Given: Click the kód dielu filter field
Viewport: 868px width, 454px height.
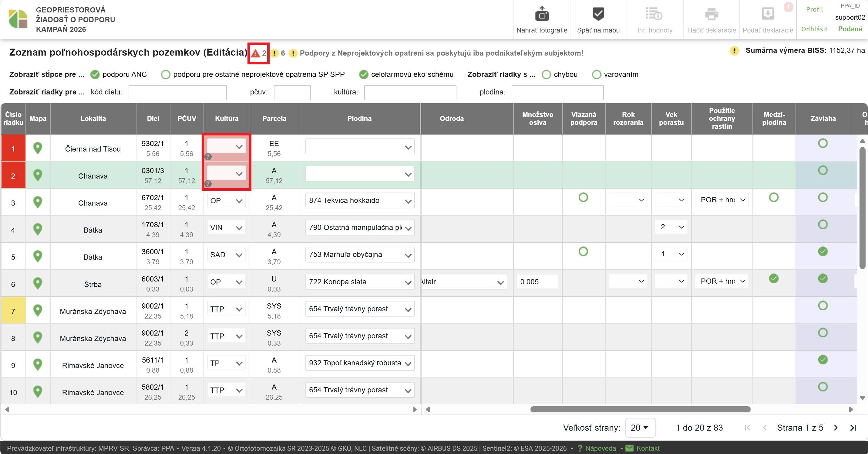Looking at the screenshot, I should (177, 92).
